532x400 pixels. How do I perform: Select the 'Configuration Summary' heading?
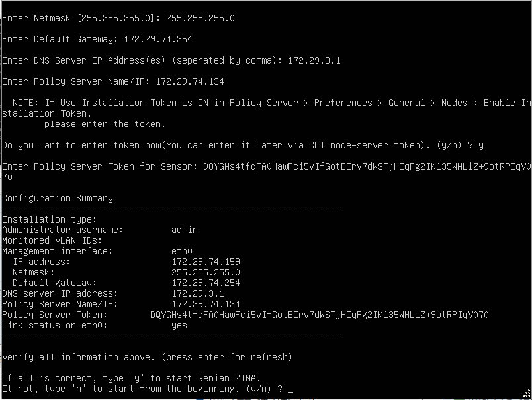(58, 198)
